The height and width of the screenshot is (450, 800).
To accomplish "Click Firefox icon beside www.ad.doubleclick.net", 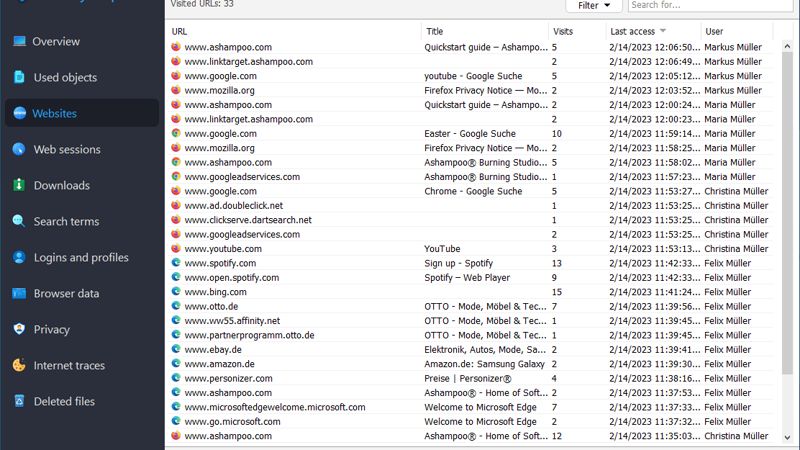I will point(176,205).
